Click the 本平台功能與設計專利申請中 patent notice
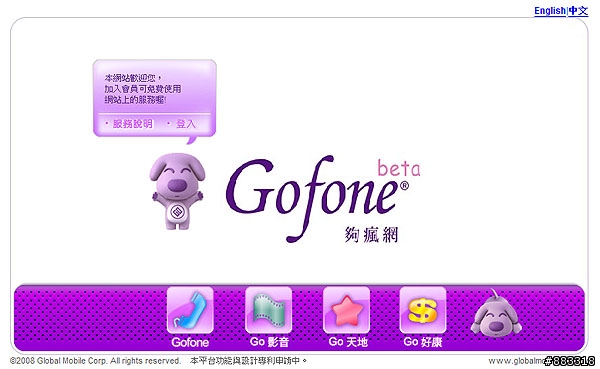This screenshot has width=600, height=369. click(x=248, y=361)
